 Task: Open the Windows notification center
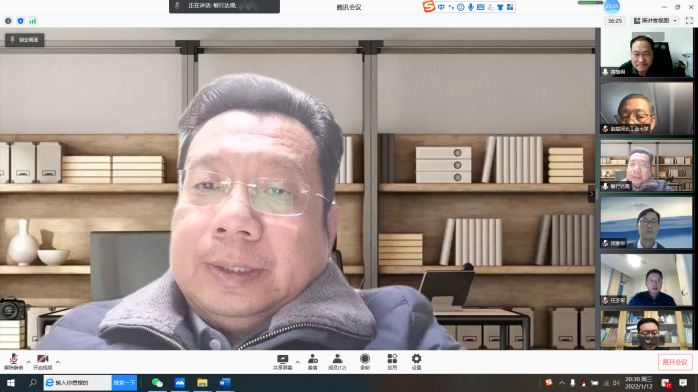[x=683, y=383]
